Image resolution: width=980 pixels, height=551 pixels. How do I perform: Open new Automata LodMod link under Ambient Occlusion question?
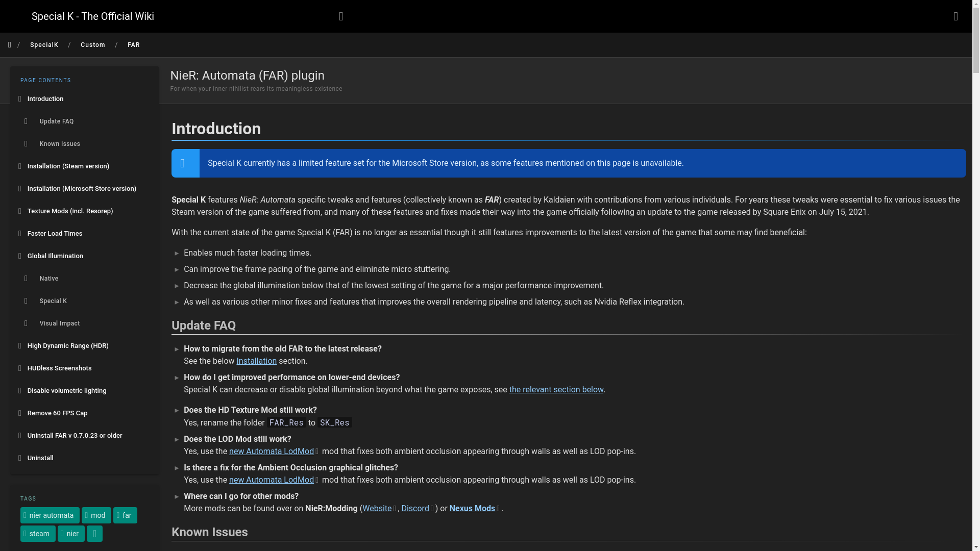point(272,480)
